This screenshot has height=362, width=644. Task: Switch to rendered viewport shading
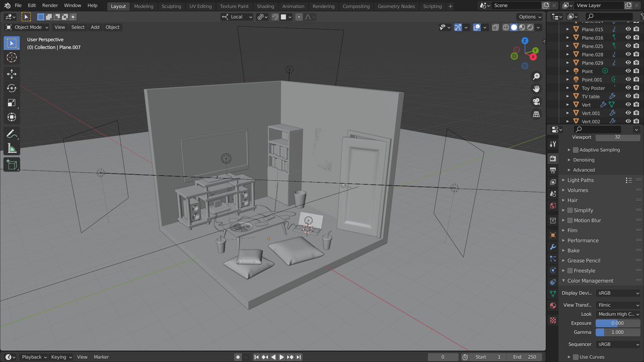tap(530, 27)
